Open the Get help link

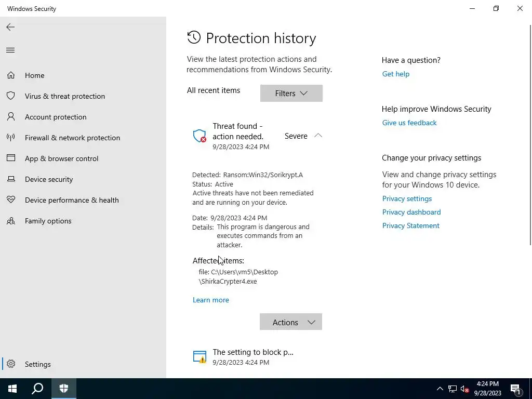coord(395,74)
